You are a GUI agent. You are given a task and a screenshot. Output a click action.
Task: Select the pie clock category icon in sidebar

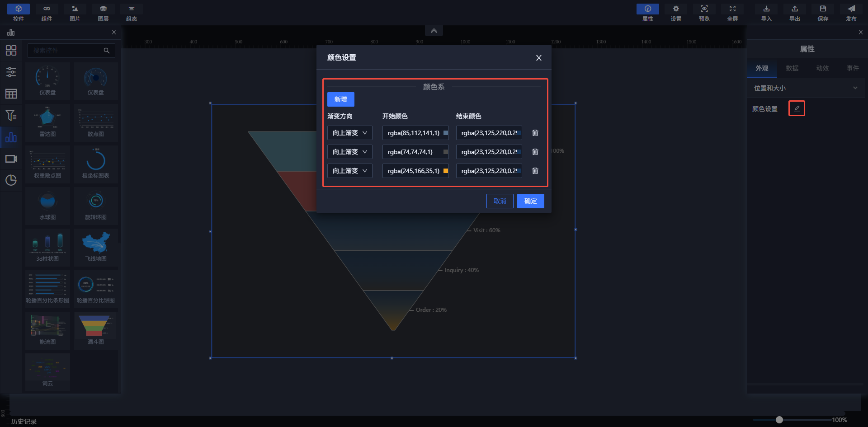click(x=11, y=180)
